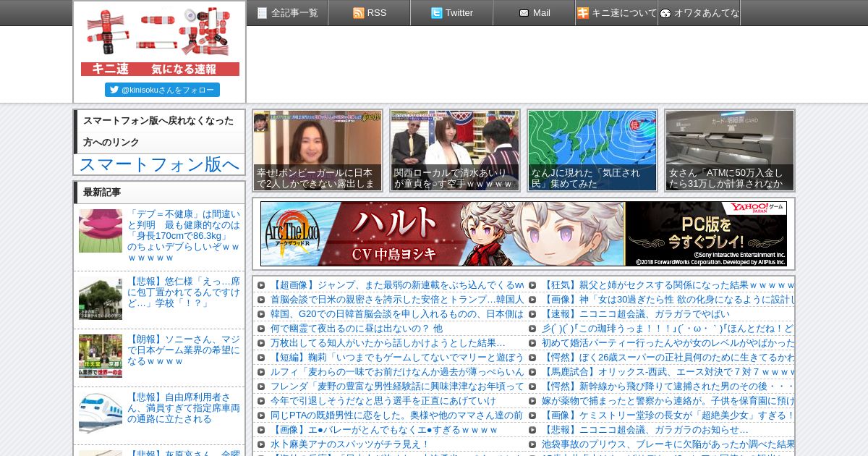This screenshot has height=456, width=868.
Task: Click the オワタ face icon
Action: point(665,13)
